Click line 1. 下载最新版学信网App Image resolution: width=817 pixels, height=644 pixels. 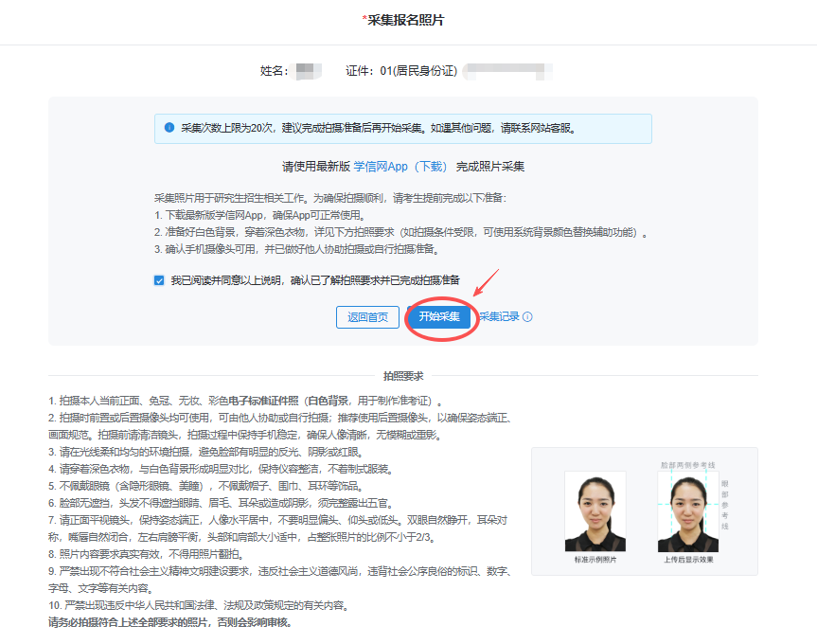tap(261, 215)
